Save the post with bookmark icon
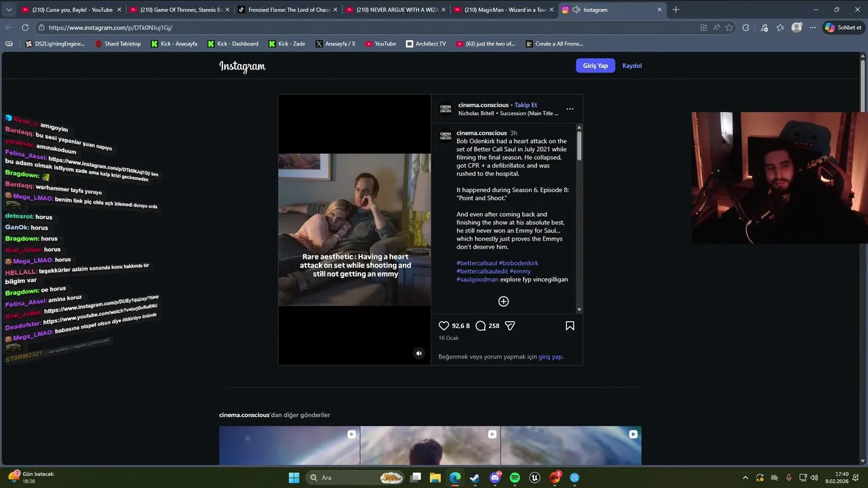 570,326
